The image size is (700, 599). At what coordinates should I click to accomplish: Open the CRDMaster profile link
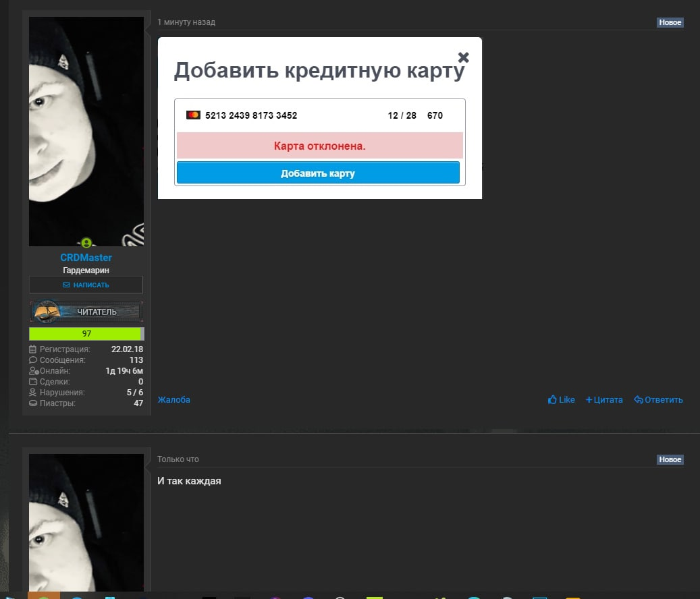tap(86, 258)
